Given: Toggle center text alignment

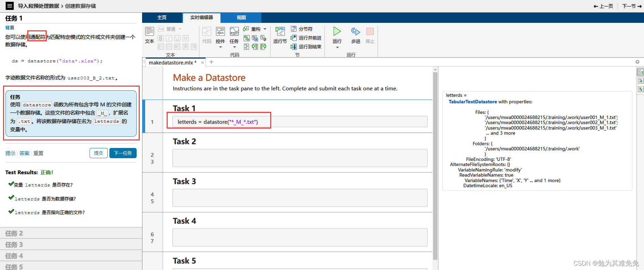Looking at the screenshot, I should (185, 47).
